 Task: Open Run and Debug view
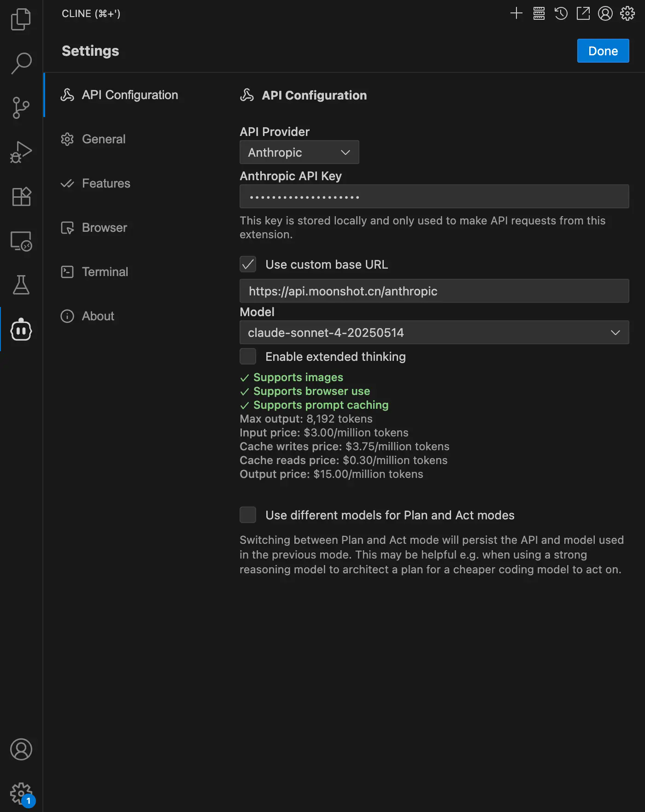point(21,152)
